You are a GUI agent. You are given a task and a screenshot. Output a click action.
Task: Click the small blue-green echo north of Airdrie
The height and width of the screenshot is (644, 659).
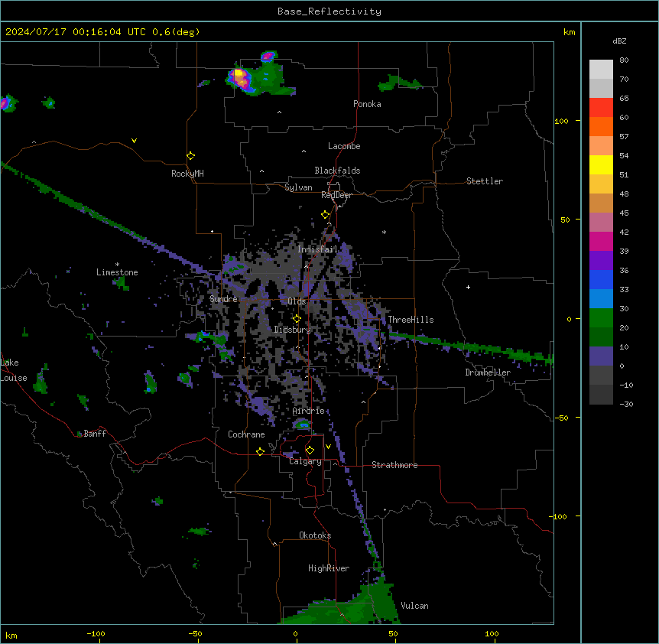pyautogui.click(x=303, y=424)
